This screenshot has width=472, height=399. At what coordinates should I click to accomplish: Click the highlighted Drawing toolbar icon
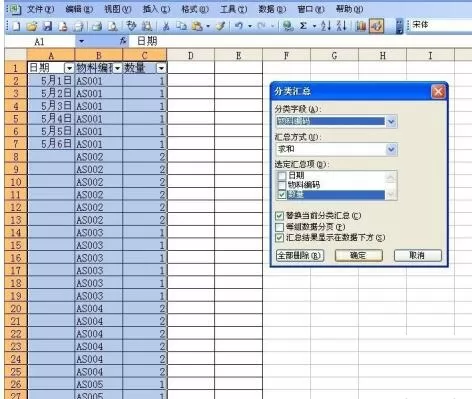point(376,26)
